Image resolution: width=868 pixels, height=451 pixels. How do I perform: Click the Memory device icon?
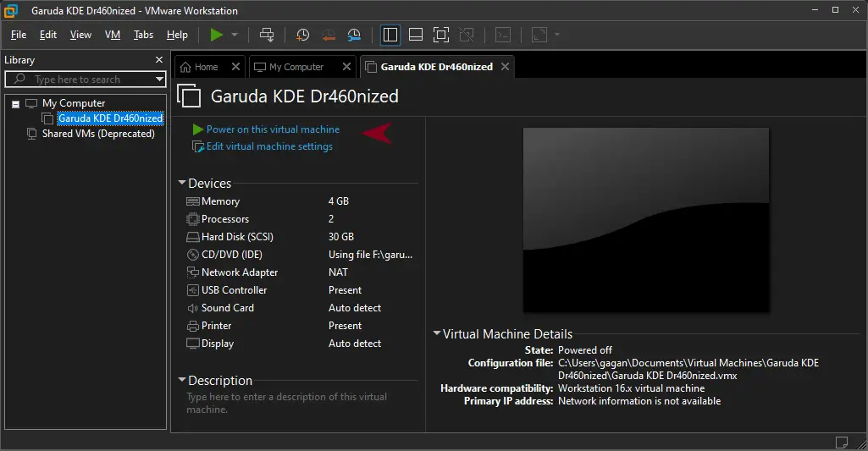[x=192, y=201]
